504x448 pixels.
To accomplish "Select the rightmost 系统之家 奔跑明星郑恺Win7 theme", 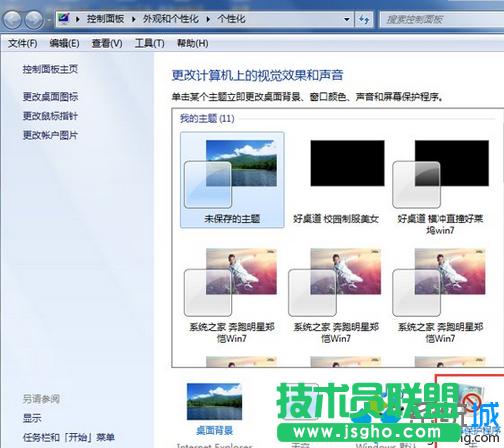I will point(440,295).
